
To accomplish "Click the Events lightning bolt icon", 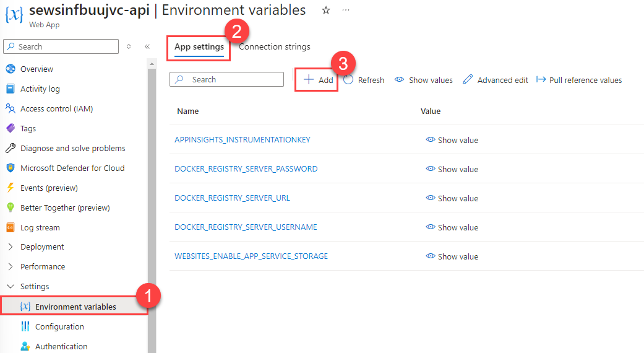I will coord(10,188).
